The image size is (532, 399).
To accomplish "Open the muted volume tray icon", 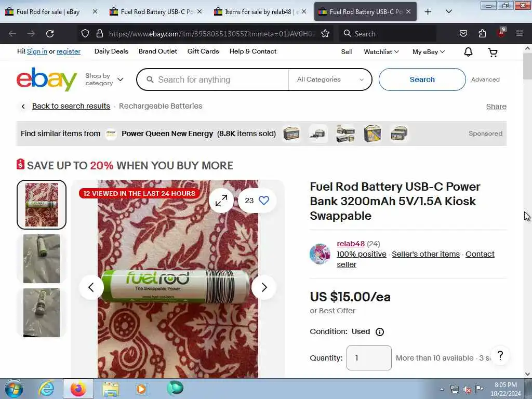I will point(467,389).
